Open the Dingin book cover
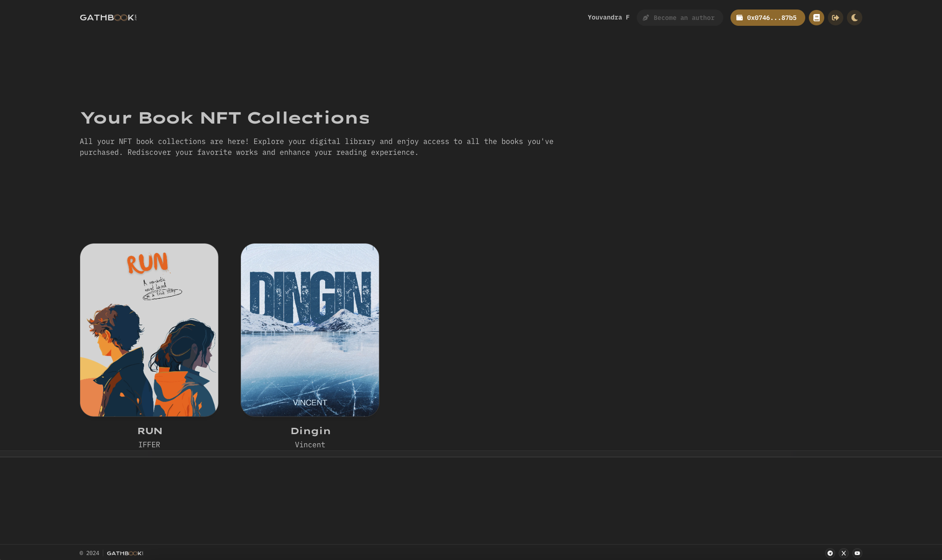The image size is (942, 560). coord(310,330)
